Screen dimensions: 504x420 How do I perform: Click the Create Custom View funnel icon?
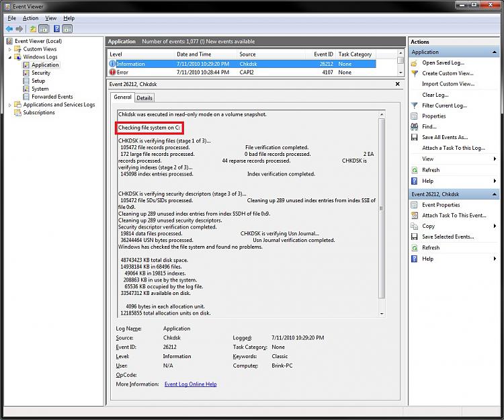415,74
